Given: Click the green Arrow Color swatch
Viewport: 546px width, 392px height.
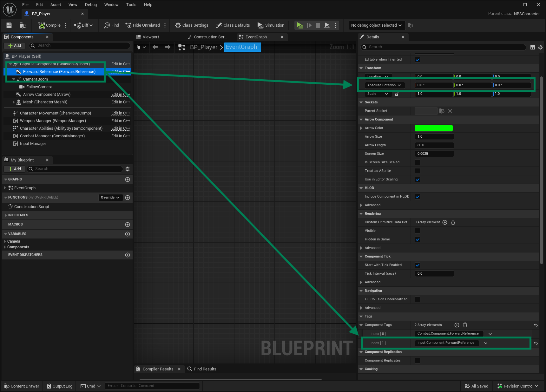Looking at the screenshot, I should (434, 128).
